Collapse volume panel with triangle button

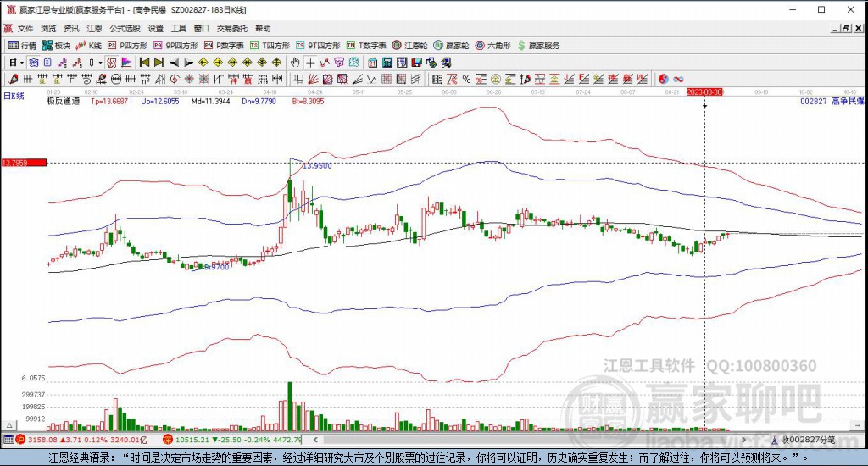(9, 425)
